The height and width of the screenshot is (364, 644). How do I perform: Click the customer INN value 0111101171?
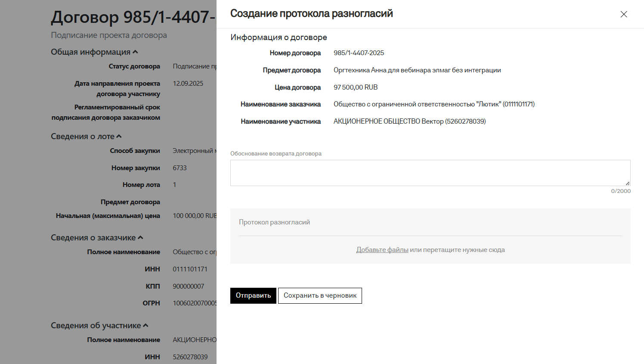tap(190, 269)
